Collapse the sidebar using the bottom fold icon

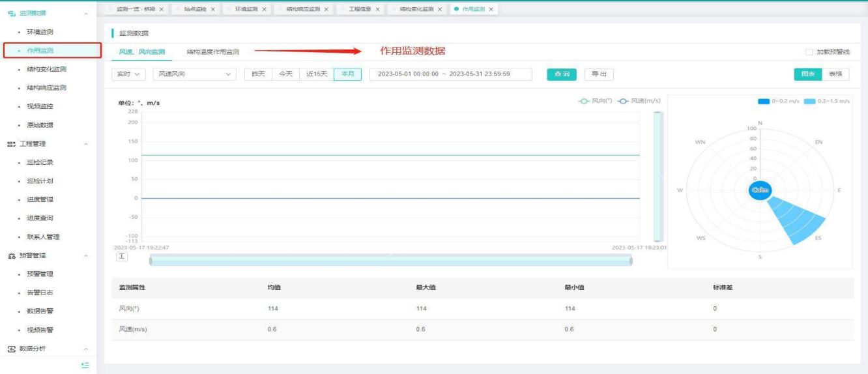click(85, 365)
